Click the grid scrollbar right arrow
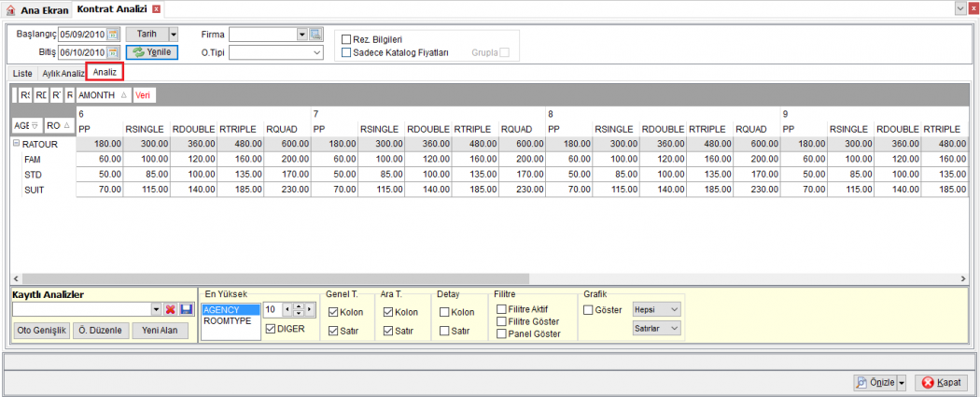Viewport: 980px width, 397px height. pos(962,278)
